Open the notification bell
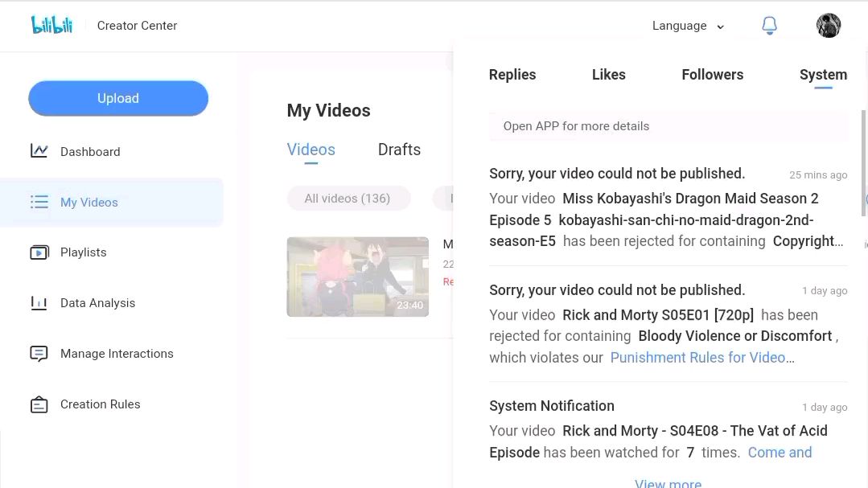 coord(770,26)
